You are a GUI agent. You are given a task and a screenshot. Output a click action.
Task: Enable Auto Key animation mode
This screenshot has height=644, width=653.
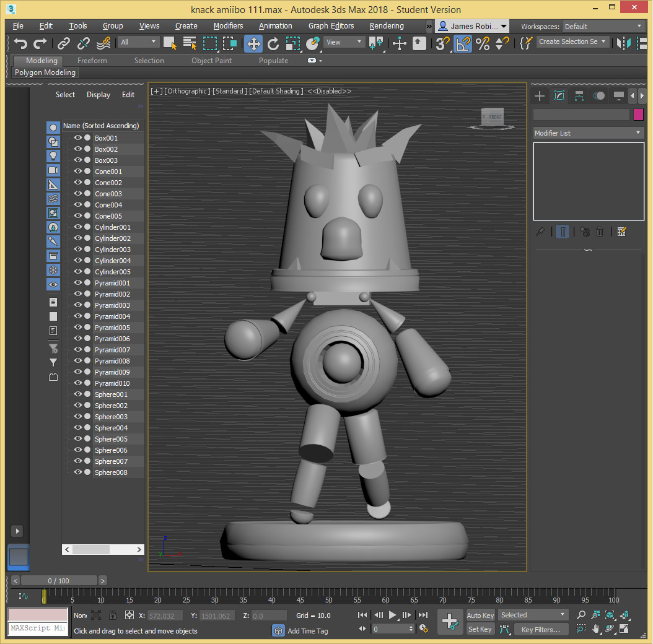480,615
